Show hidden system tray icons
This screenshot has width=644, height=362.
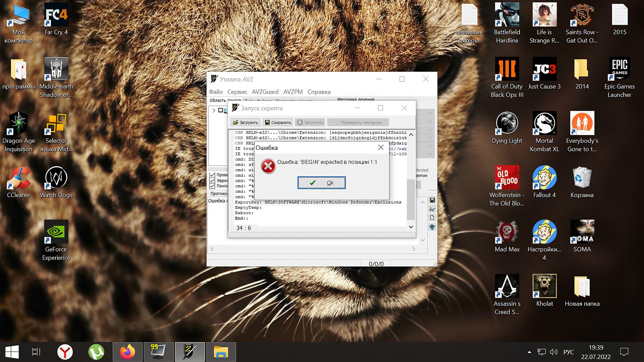[x=529, y=352]
